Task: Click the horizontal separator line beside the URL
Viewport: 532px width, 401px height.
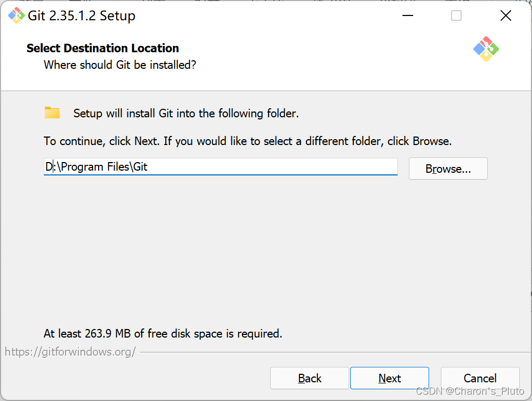Action: click(x=331, y=352)
